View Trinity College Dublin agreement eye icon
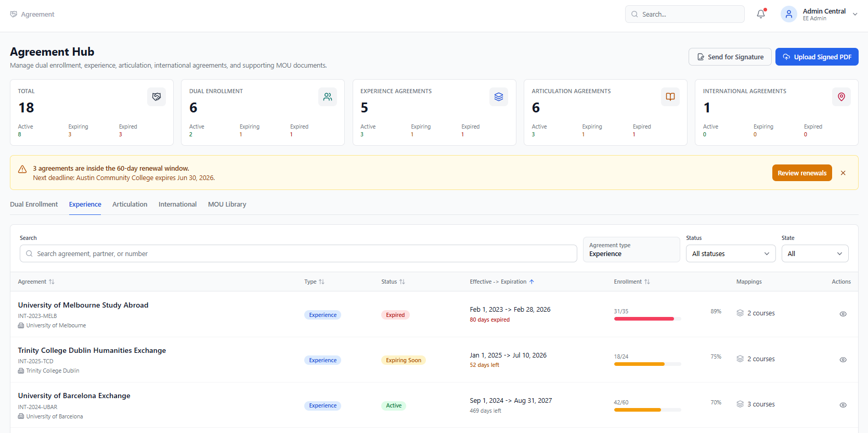 (843, 360)
